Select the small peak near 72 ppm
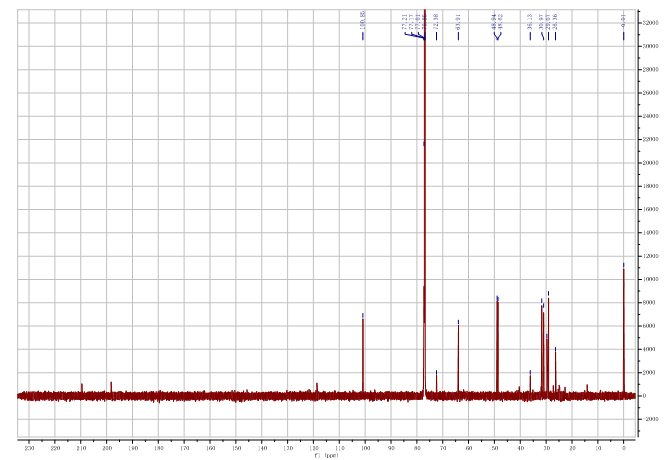Image resolution: width=664 pixels, height=460 pixels. tap(436, 384)
